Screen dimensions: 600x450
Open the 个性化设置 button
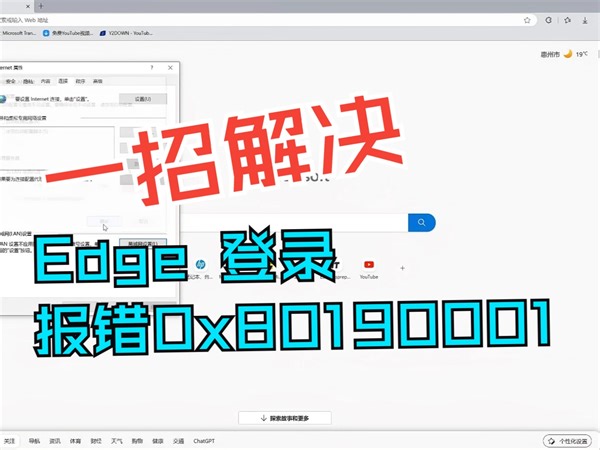[x=568, y=441]
